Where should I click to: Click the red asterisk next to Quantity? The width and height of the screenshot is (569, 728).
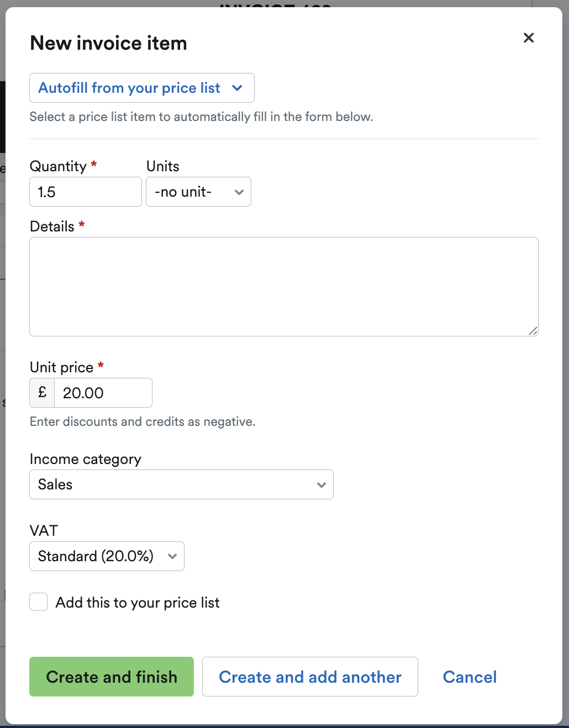click(94, 164)
